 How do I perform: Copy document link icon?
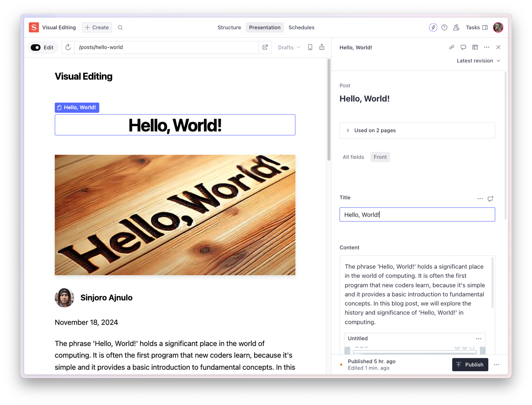coord(452,47)
